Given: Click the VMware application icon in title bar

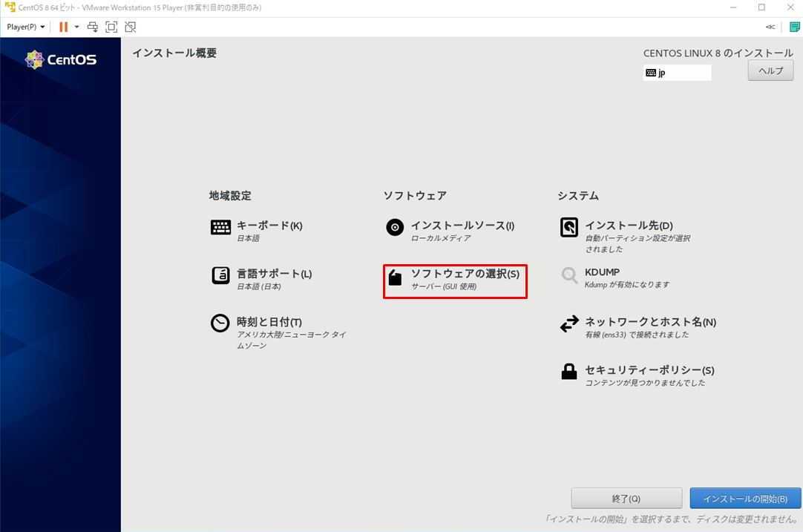Looking at the screenshot, I should coord(10,7).
